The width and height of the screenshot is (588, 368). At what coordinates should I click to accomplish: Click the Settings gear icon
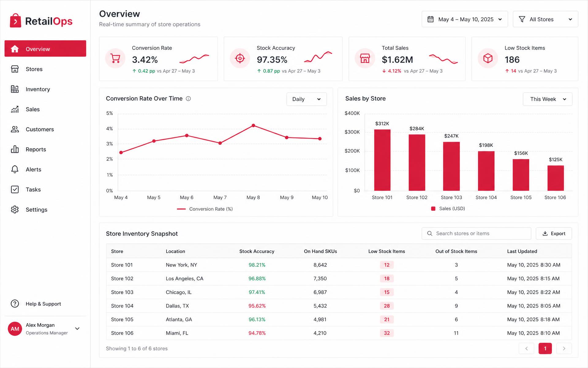(x=15, y=209)
